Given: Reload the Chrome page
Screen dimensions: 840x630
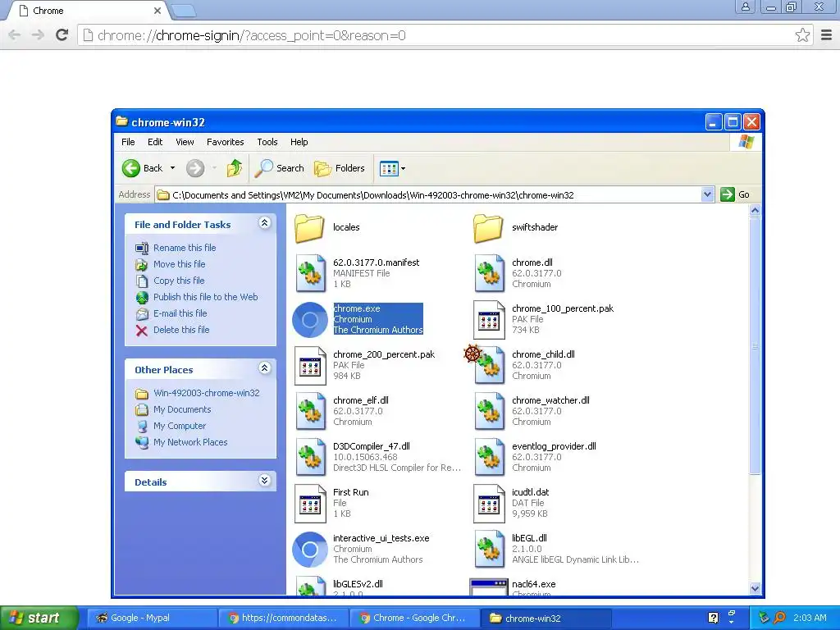Looking at the screenshot, I should [x=62, y=35].
